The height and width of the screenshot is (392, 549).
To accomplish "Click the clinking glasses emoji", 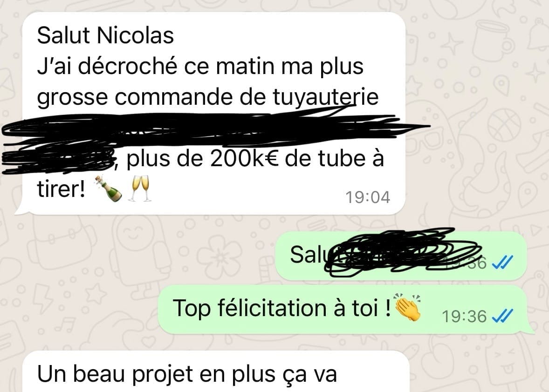I will click(x=140, y=189).
